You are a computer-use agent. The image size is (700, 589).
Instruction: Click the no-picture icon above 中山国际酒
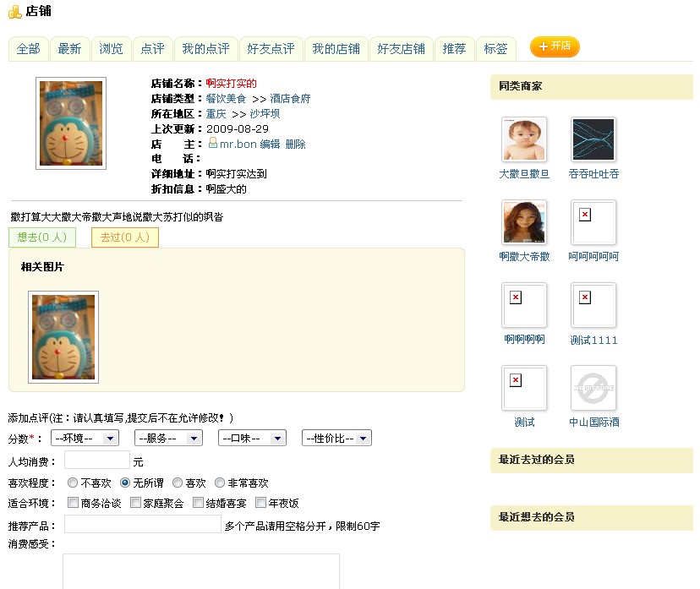point(593,388)
